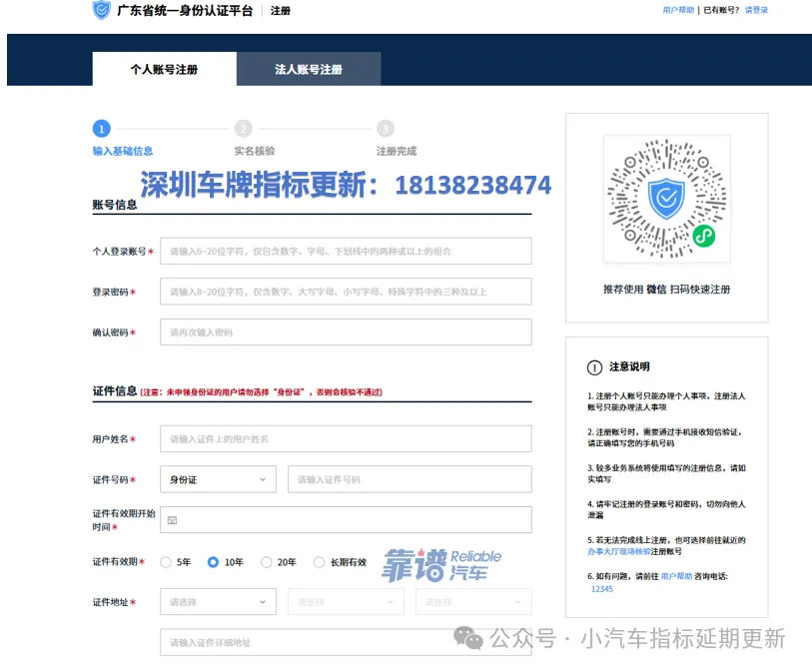Expand the first 证件地址 province dropdown

(x=218, y=602)
